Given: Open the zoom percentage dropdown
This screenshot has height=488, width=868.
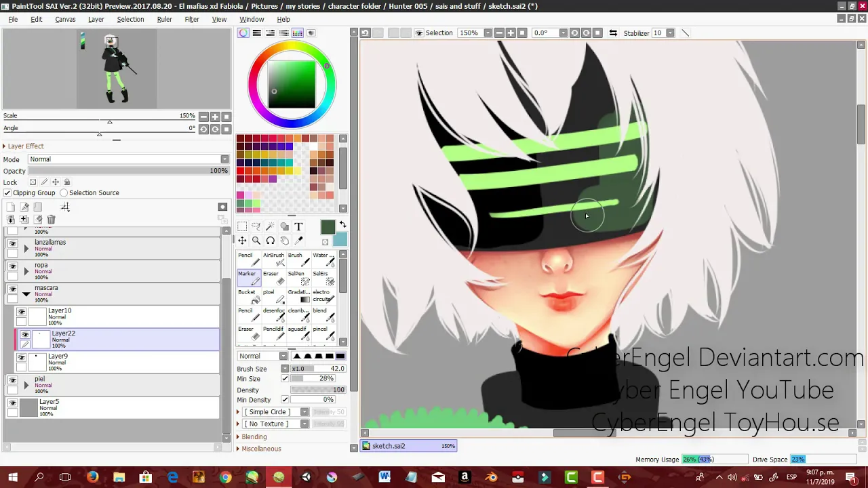Looking at the screenshot, I should 488,33.
